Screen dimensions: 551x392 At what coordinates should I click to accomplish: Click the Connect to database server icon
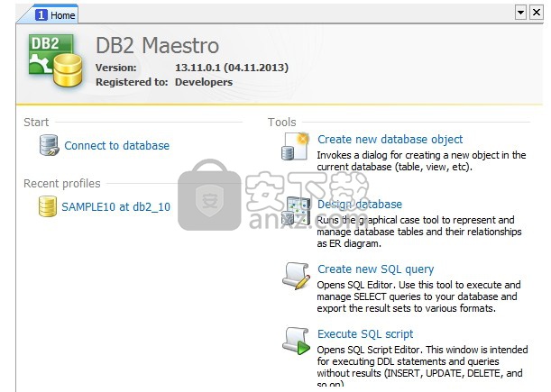(49, 145)
